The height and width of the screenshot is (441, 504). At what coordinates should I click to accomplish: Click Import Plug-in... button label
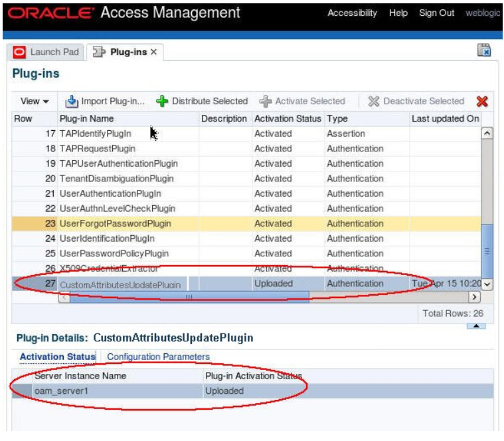(113, 101)
